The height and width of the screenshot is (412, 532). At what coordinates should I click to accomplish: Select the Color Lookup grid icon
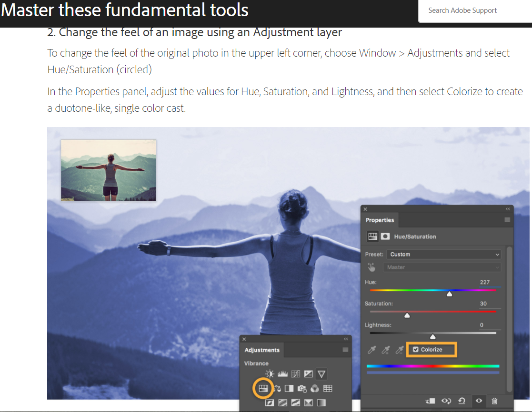click(328, 388)
